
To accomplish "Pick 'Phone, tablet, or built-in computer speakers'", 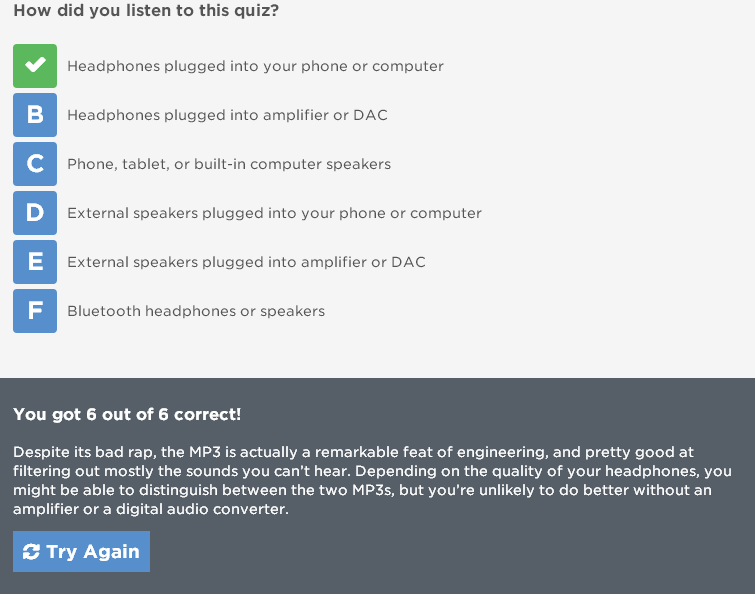I will (x=229, y=164).
